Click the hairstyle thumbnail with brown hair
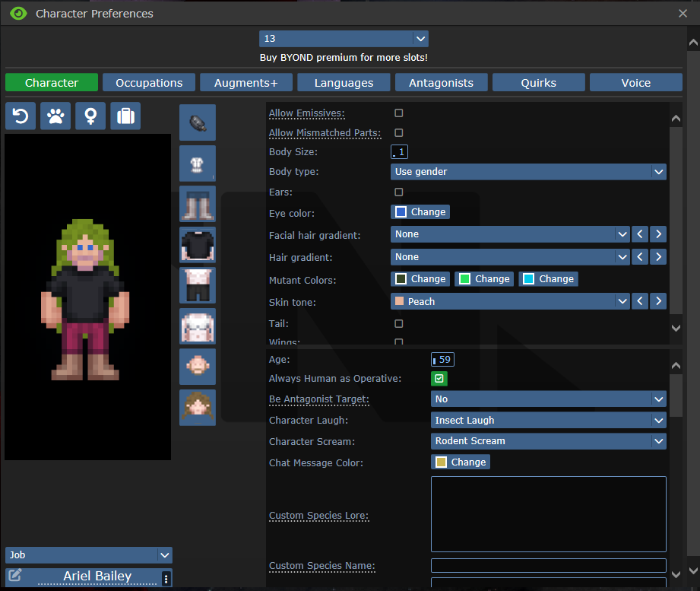Screen dimensions: 700x591 coord(198,408)
